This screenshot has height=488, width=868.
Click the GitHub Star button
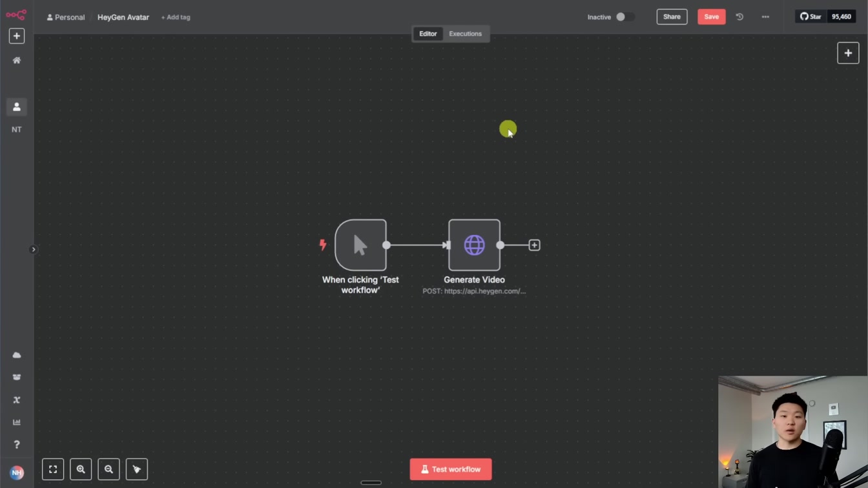pos(811,17)
